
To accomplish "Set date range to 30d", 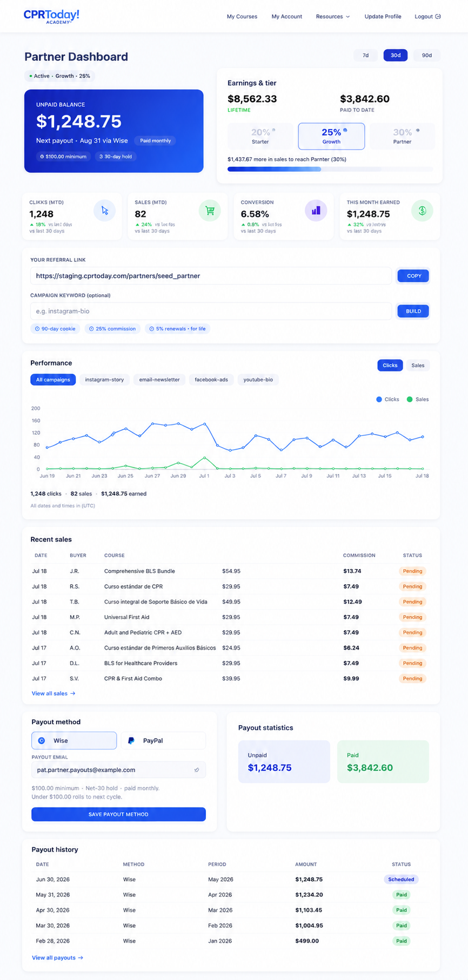I will click(396, 55).
